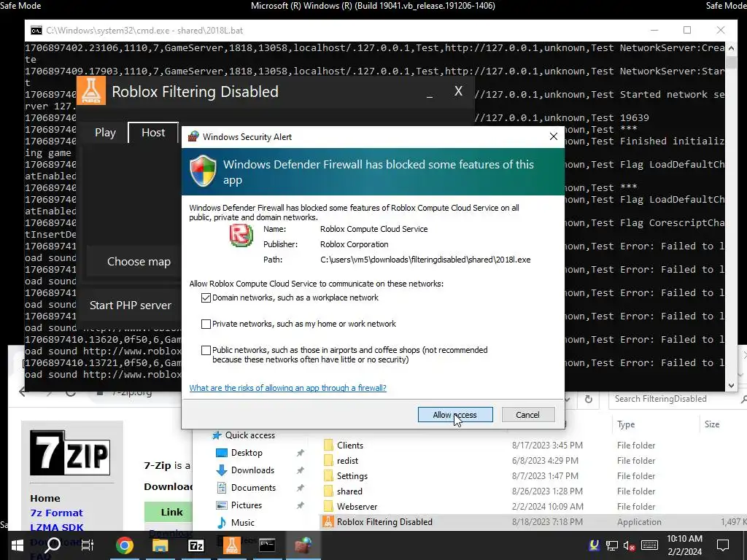Maximize the cmd.exe window

point(687,30)
